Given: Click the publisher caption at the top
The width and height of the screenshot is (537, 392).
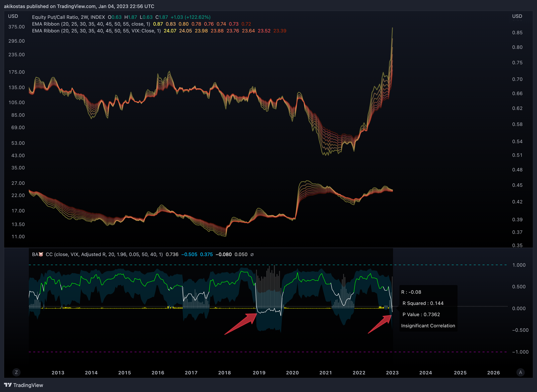Looking at the screenshot, I should click(79, 6).
